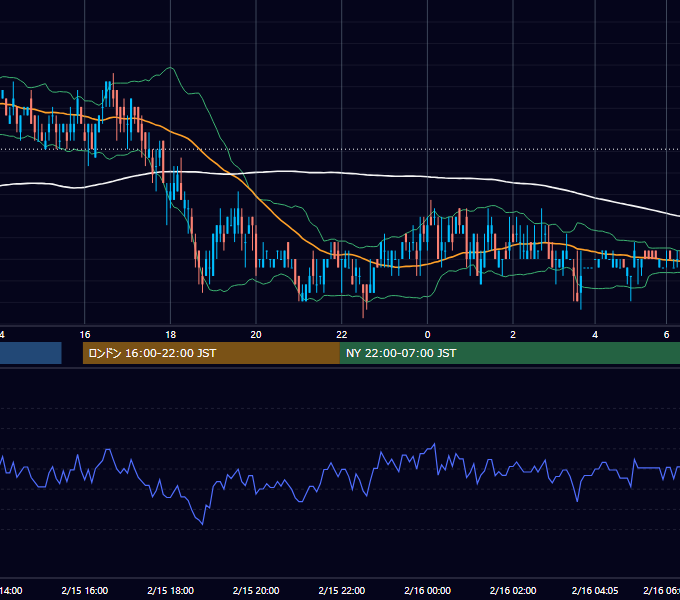Click the "2/16 00:00" date label
Viewport: 680px width, 600px height.
coord(428,590)
